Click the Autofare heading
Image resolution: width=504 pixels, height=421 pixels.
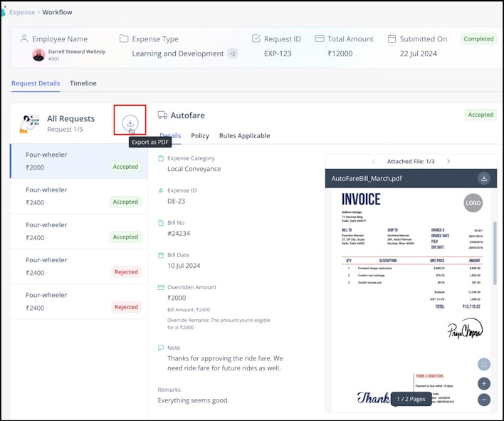coord(187,115)
